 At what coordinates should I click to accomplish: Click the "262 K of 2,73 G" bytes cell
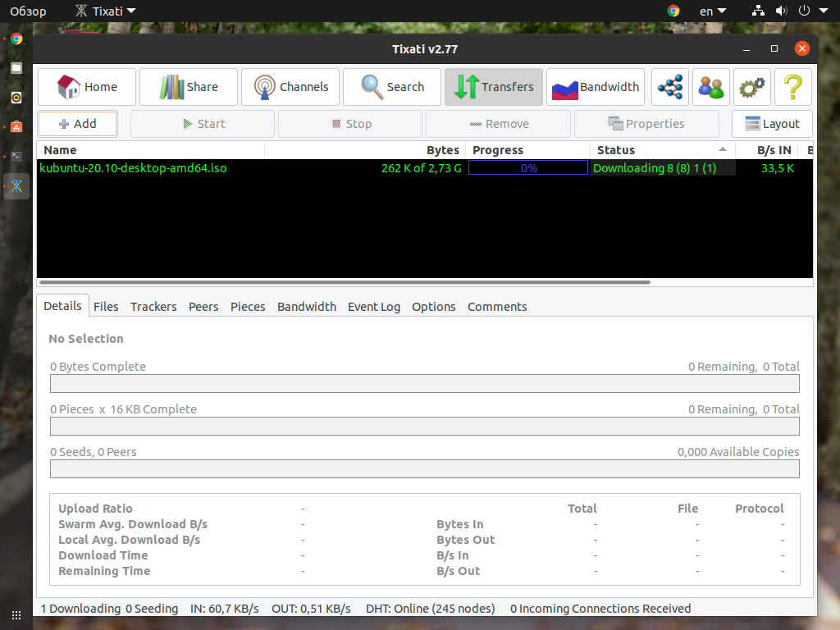coord(421,168)
